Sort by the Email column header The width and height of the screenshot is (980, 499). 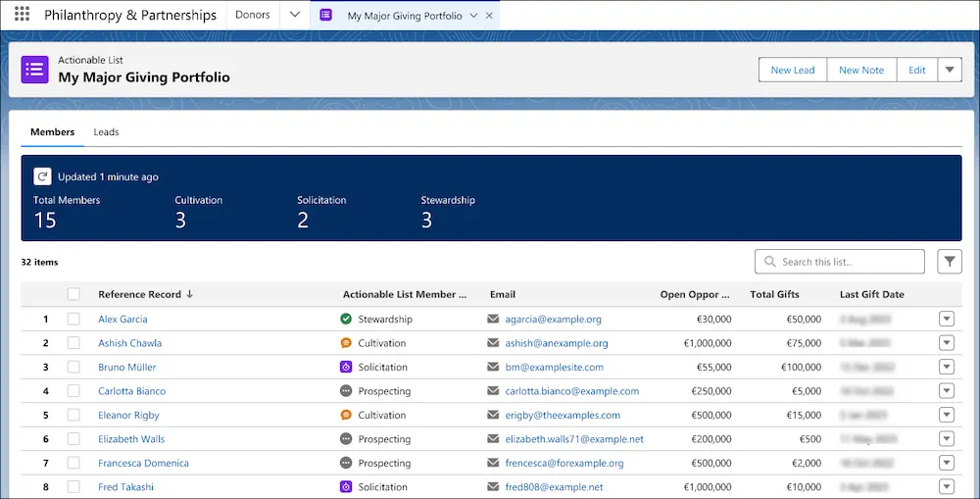click(503, 294)
